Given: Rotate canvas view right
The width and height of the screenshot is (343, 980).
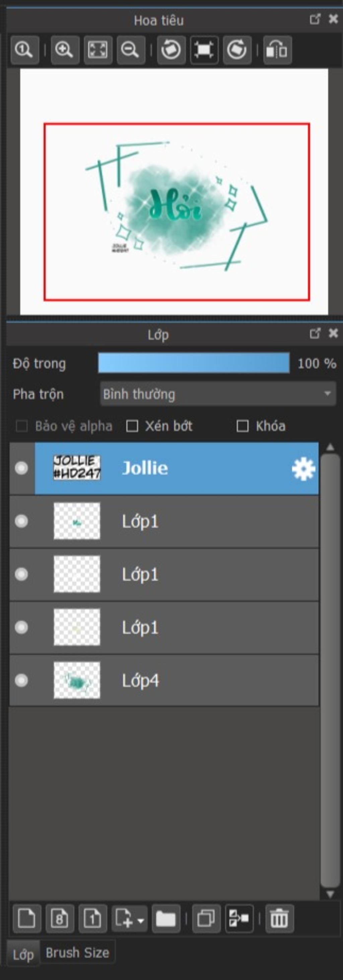Looking at the screenshot, I should coord(236,50).
